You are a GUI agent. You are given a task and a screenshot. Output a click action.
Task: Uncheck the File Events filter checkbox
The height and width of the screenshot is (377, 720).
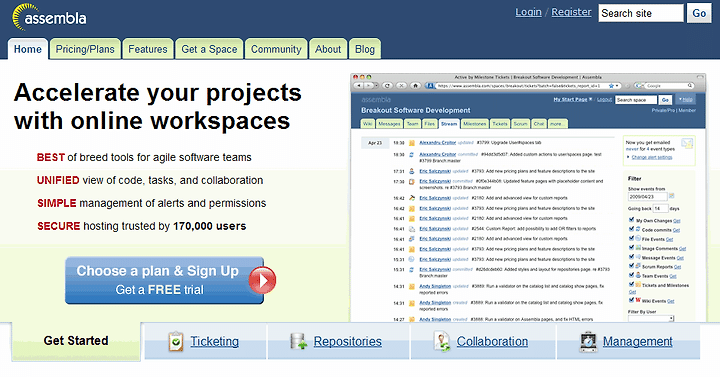(x=631, y=238)
